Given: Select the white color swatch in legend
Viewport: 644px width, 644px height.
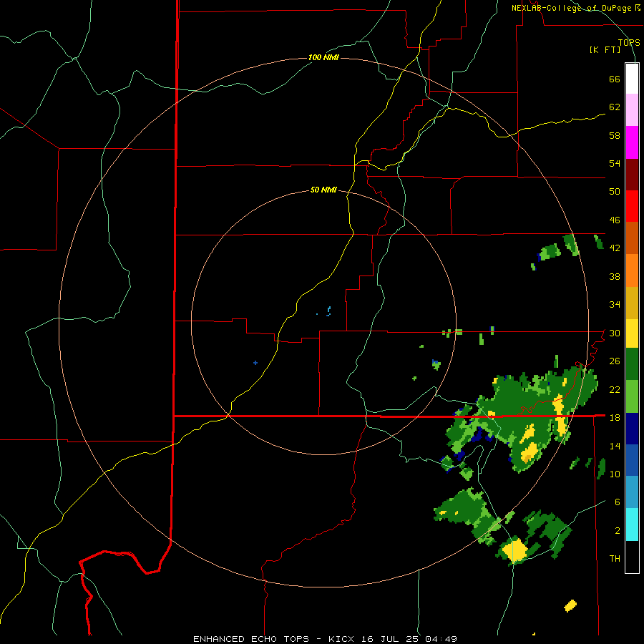Looking at the screenshot, I should [632, 79].
